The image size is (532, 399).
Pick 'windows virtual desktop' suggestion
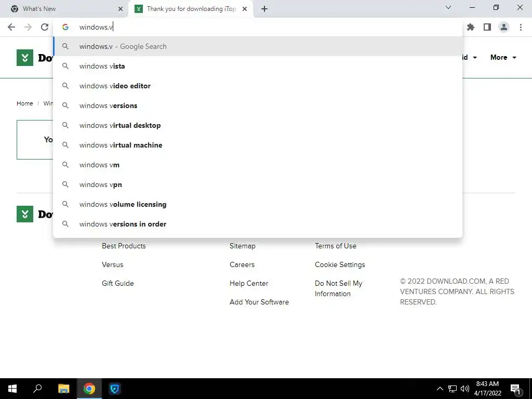coord(258,125)
